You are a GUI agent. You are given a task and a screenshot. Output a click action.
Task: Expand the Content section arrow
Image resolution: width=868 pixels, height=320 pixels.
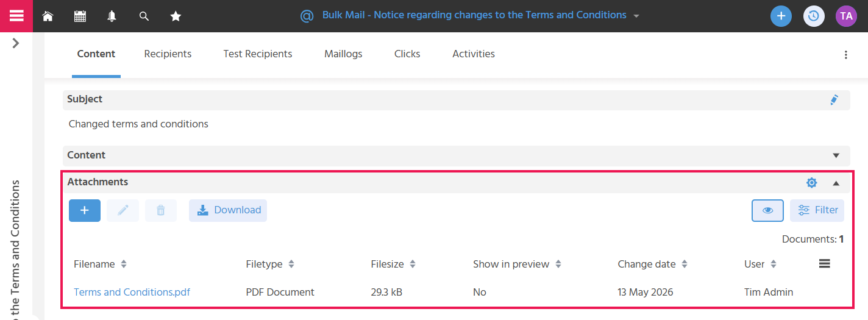pos(836,155)
